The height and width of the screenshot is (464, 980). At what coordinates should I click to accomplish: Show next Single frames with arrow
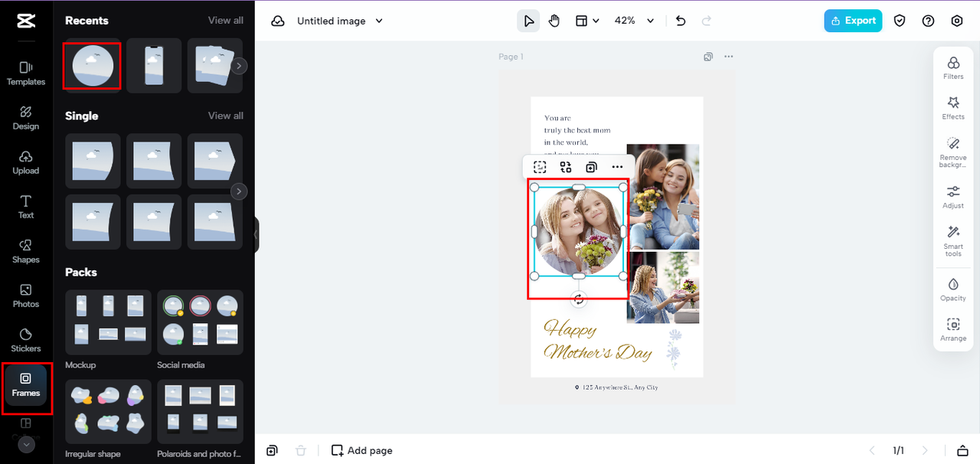pos(240,191)
